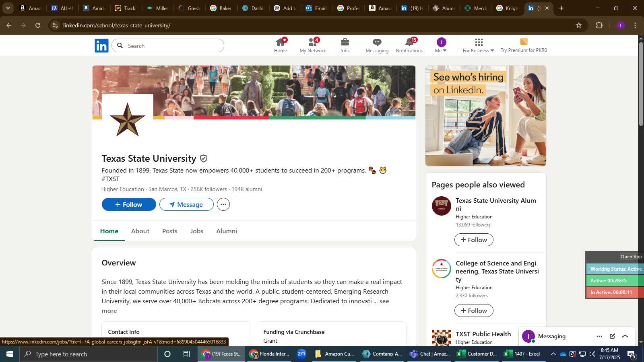Switch to the Email browser tab
This screenshot has width=644, height=362.
(x=316, y=8)
